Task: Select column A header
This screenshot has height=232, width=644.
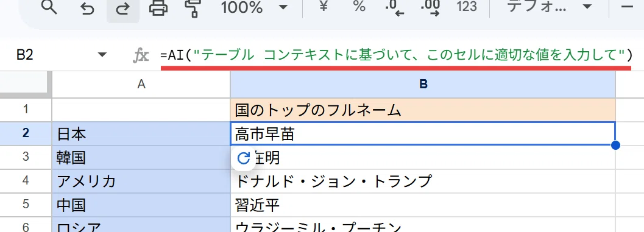Action: 141,84
